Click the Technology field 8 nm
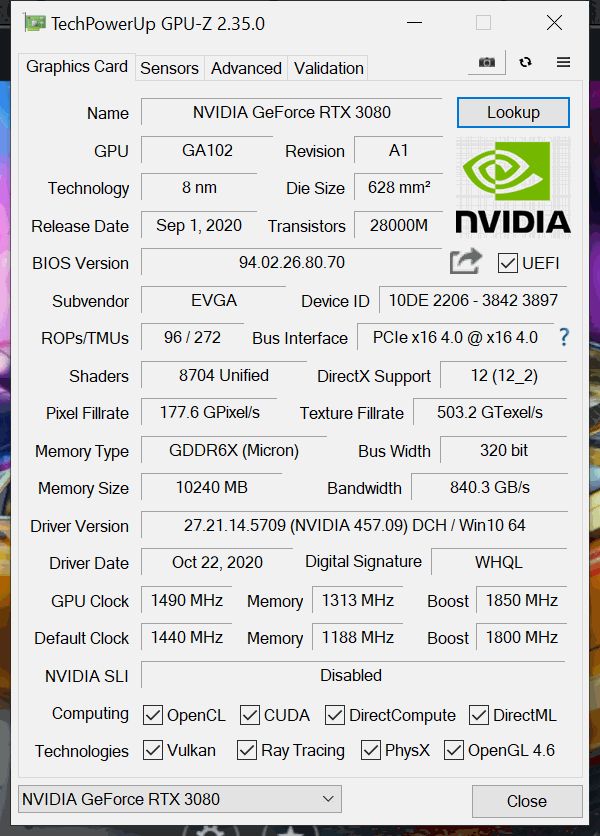Image resolution: width=600 pixels, height=836 pixels. click(x=199, y=188)
